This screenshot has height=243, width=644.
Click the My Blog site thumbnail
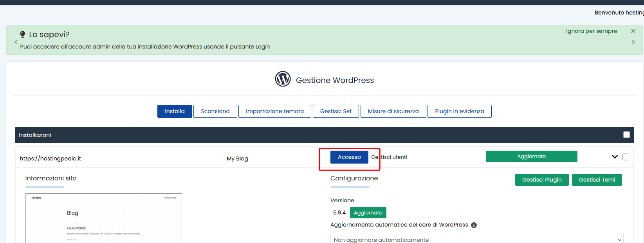[104, 218]
